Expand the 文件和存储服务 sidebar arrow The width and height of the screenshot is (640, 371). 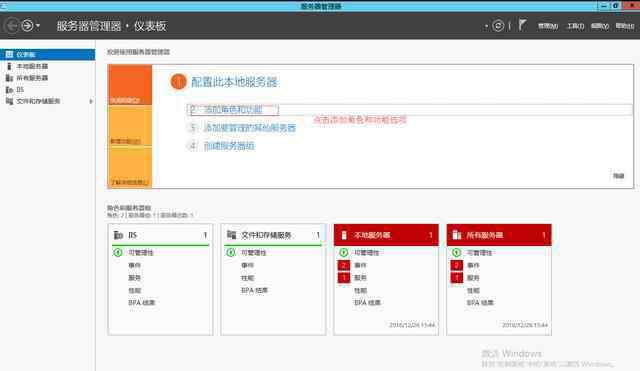pos(91,101)
